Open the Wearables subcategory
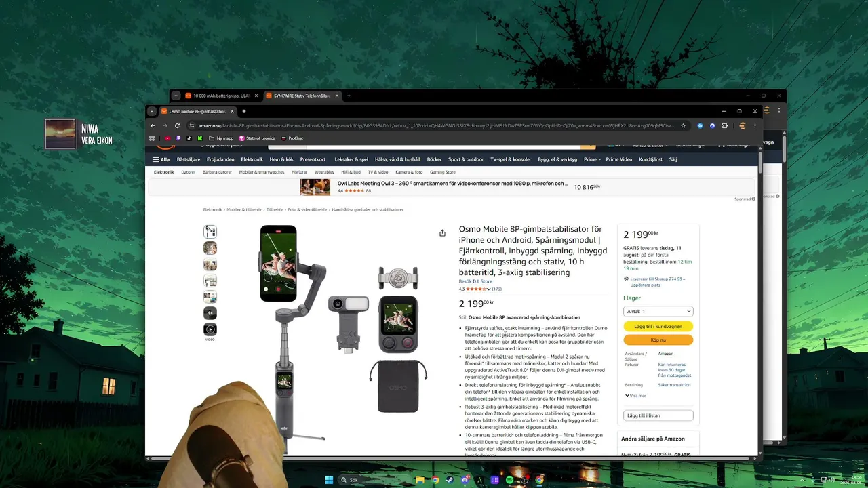The height and width of the screenshot is (488, 868). pos(324,172)
